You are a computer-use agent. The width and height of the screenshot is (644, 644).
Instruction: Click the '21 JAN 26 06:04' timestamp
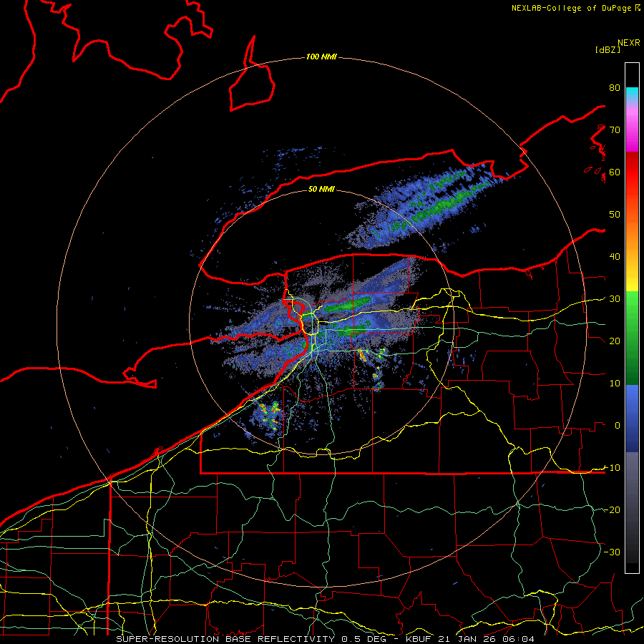pos(487,639)
